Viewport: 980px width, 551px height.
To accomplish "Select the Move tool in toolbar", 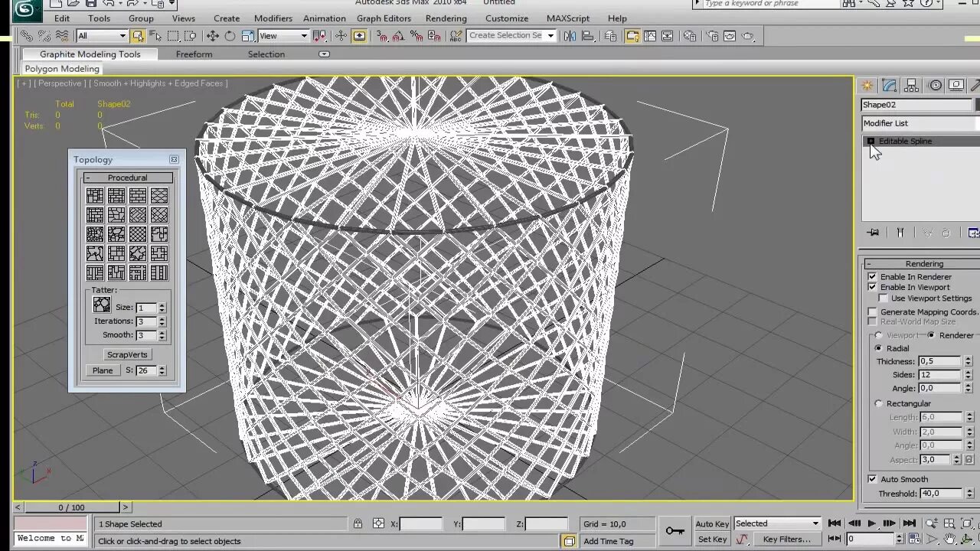I will coord(213,36).
